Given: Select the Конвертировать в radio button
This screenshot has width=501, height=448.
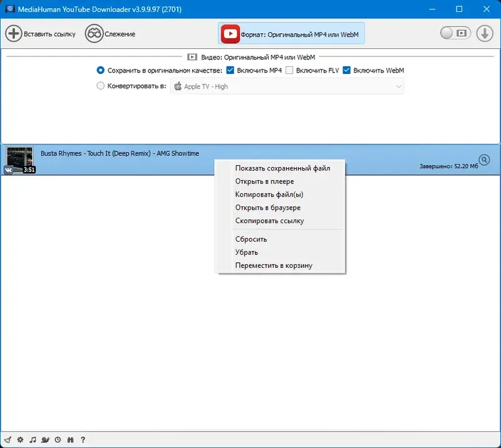Looking at the screenshot, I should tap(100, 86).
